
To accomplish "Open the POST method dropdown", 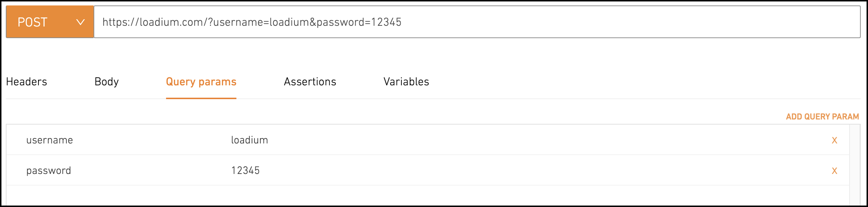I will tap(50, 22).
